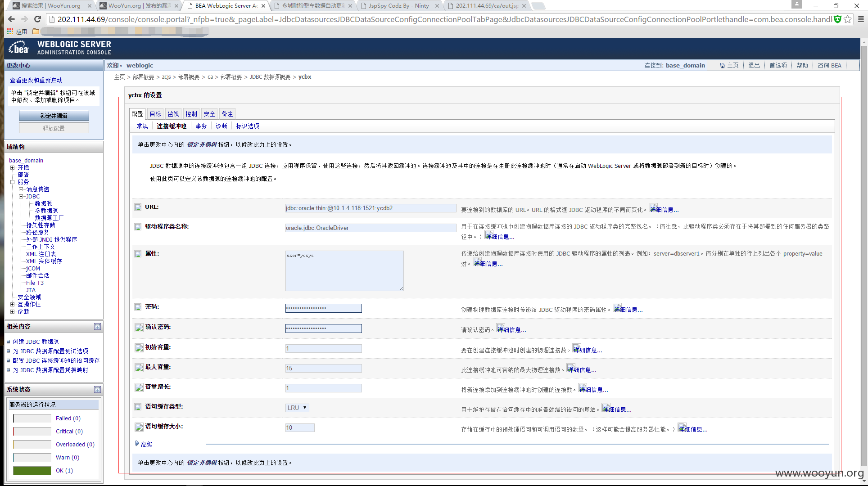
Task: Click the Critical (0) status link
Action: coord(69,431)
